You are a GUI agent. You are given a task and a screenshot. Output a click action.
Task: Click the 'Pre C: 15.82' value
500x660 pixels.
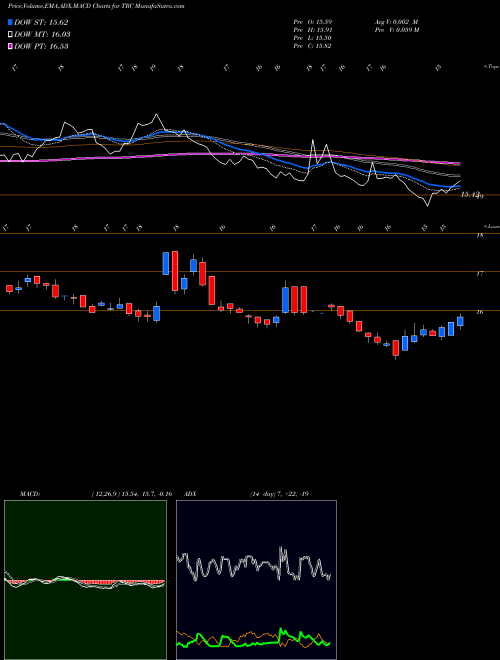(x=313, y=46)
